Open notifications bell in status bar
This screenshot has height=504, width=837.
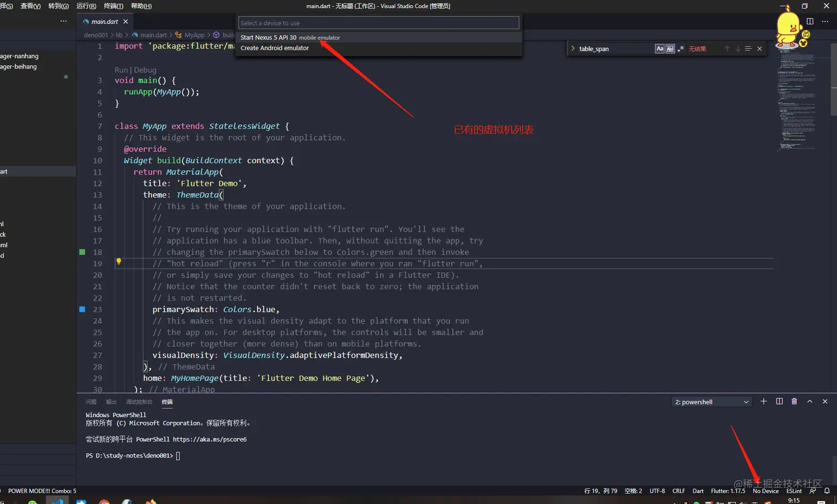coord(827,491)
